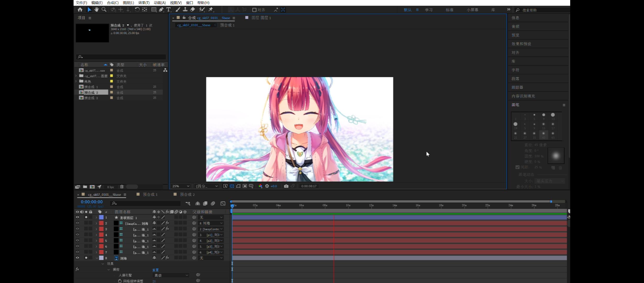The height and width of the screenshot is (283, 644).
Task: Expand layer 1 形状图层 1 properties
Action: [96, 217]
